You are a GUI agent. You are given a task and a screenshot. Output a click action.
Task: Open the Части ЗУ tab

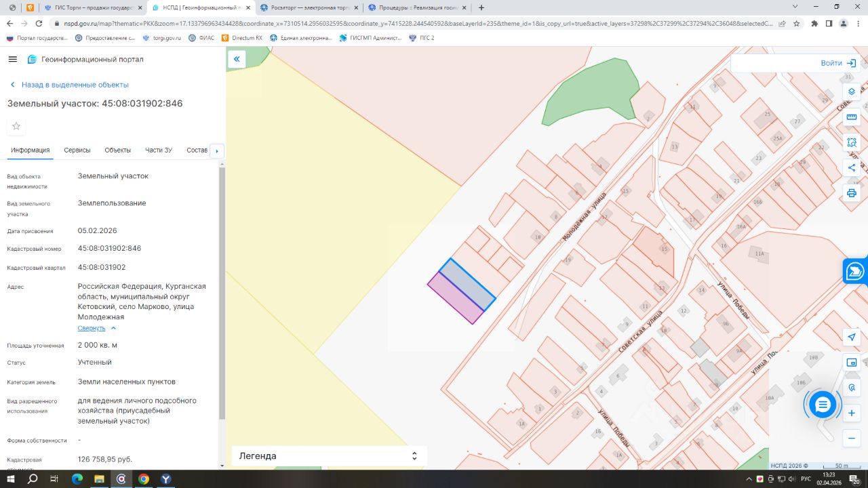click(159, 150)
